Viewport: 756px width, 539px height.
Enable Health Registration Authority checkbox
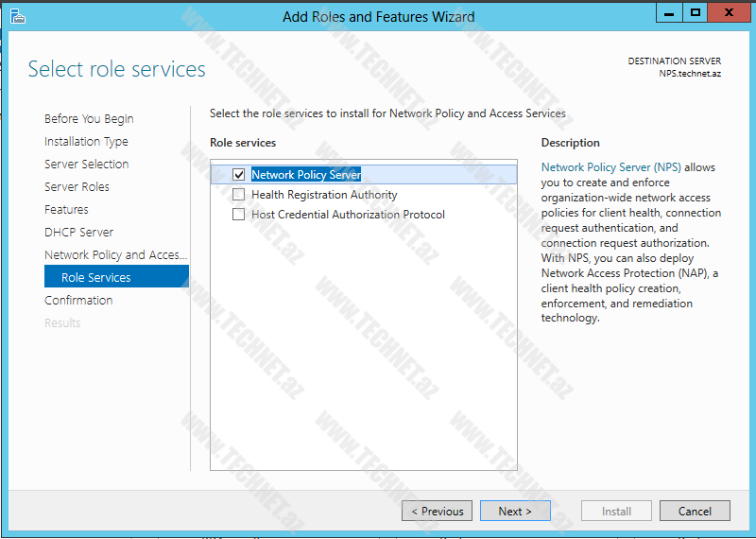point(238,195)
